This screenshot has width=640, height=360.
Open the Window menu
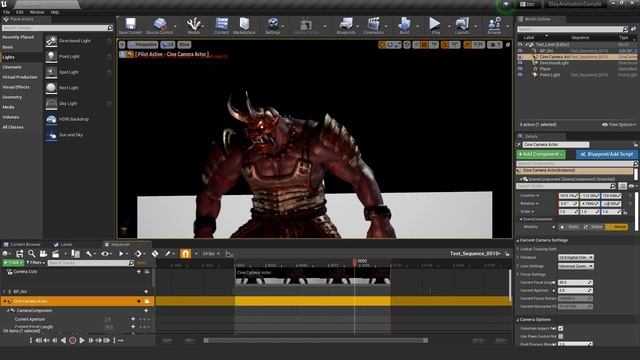[37, 12]
